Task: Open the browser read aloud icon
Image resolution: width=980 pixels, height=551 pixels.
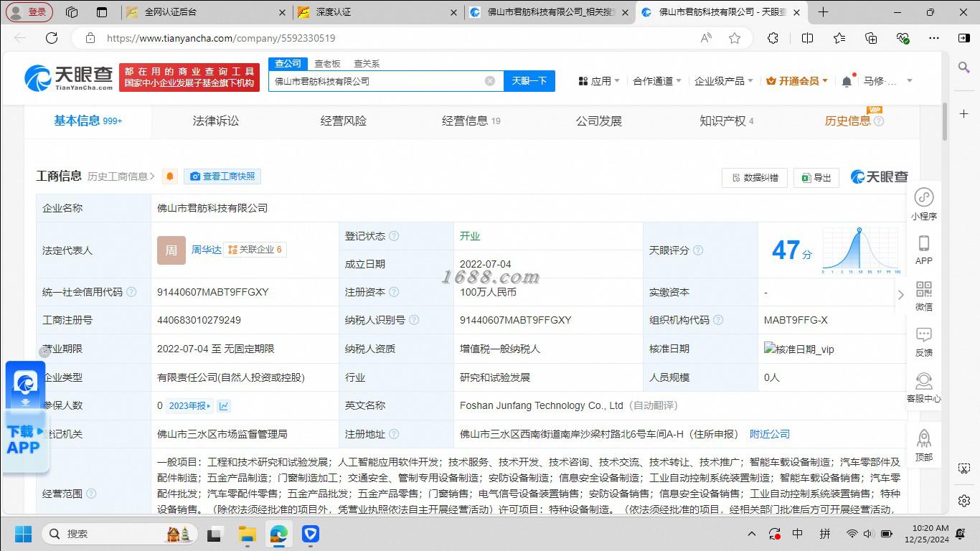Action: pos(707,38)
